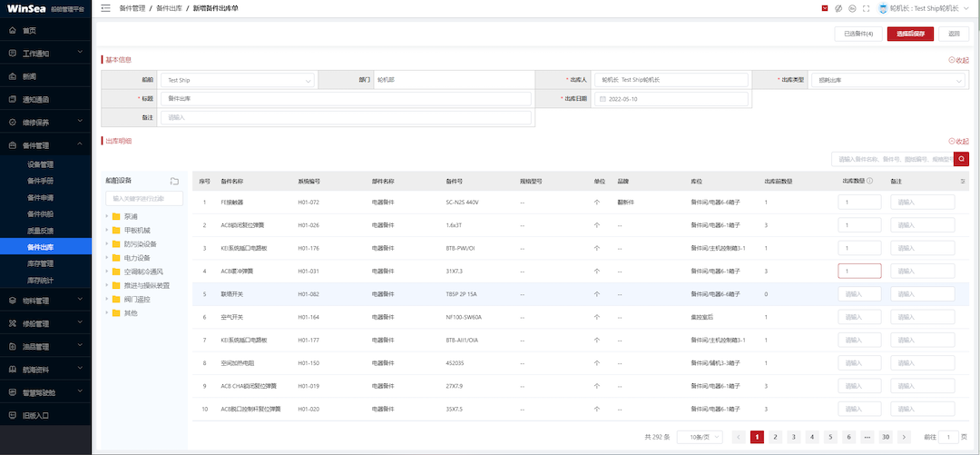Click the folder icon beside 船舶设备
Viewport: 980px width, 455px height.
pos(175,181)
